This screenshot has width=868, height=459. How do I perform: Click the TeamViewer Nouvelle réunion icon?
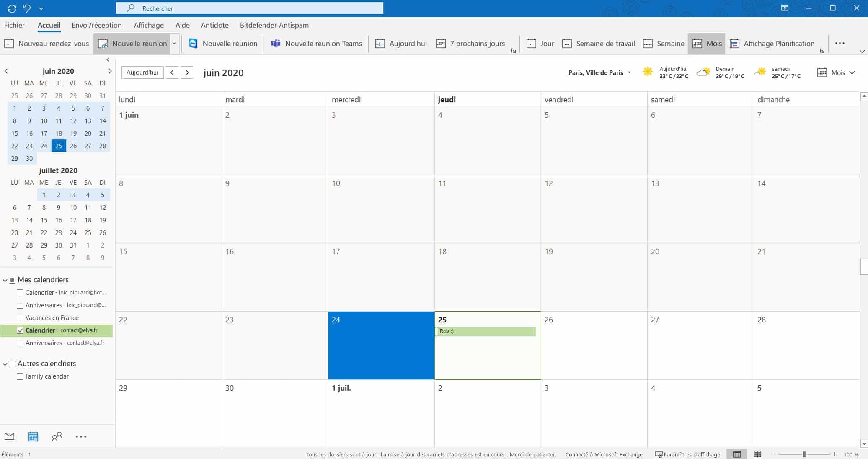tap(193, 44)
